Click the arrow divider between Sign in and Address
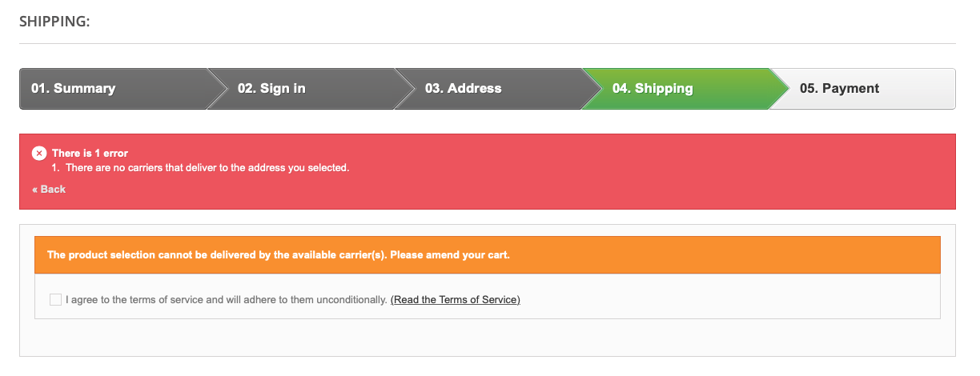 (404, 89)
